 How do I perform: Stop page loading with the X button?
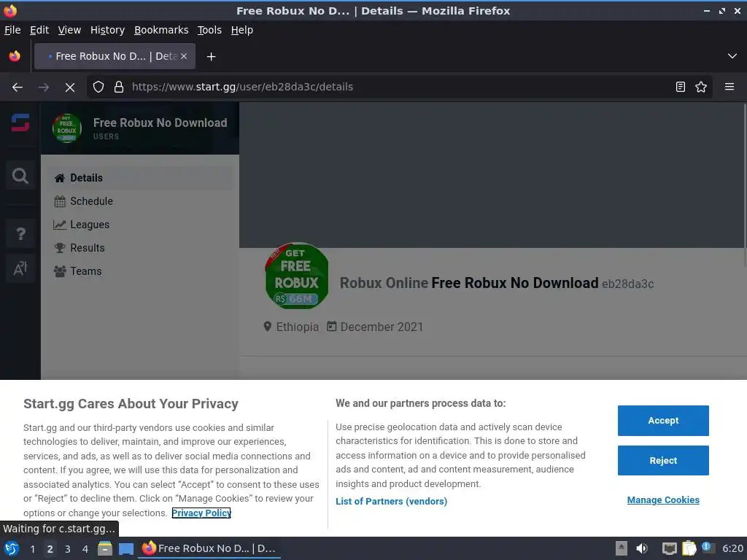(x=69, y=87)
